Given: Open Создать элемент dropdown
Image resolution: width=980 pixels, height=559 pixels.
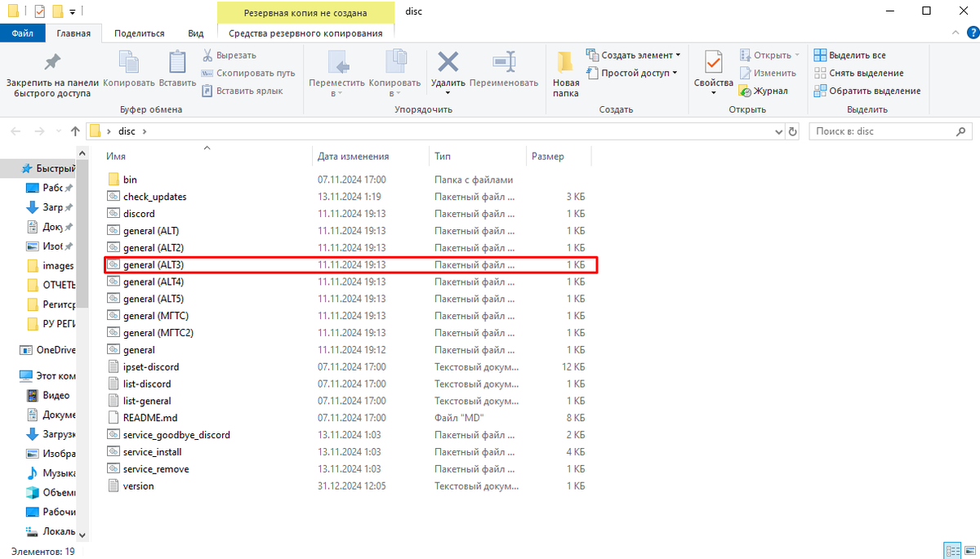Looking at the screenshot, I should pos(634,55).
